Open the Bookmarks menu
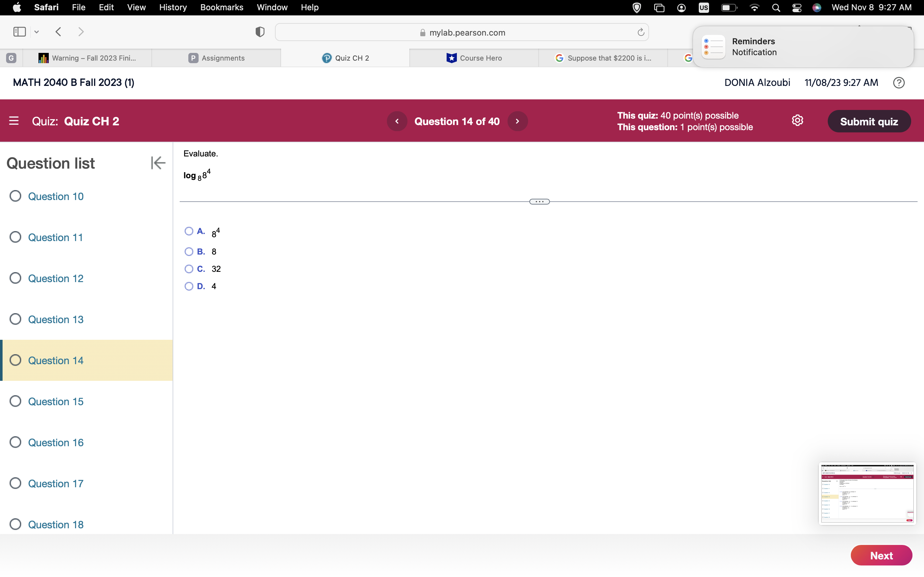 coord(221,7)
